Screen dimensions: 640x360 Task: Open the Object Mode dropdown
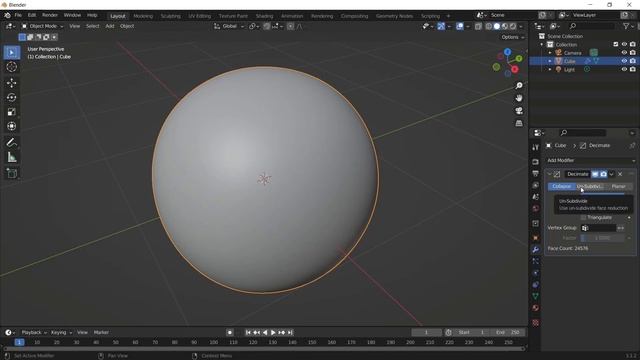(42, 26)
